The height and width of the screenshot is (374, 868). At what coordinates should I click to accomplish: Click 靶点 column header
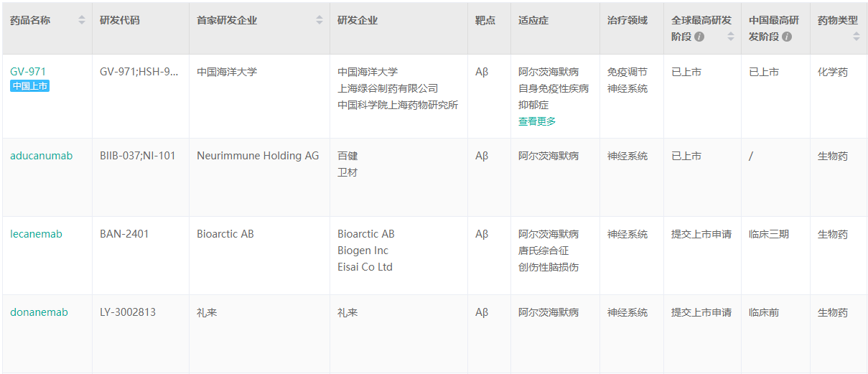coord(485,20)
